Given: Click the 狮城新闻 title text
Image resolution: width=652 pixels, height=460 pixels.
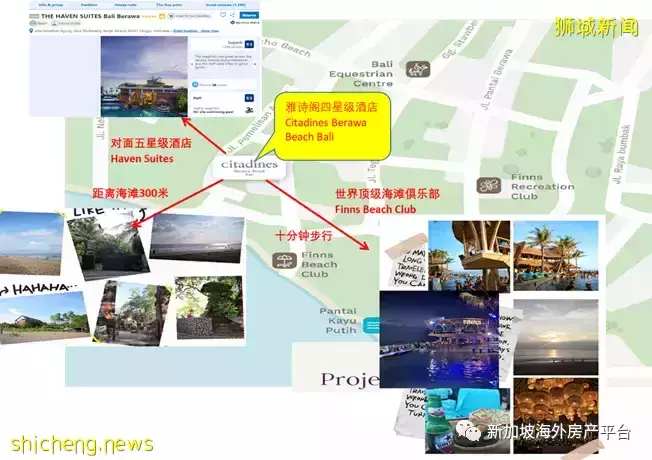Looking at the screenshot, I should (596, 27).
